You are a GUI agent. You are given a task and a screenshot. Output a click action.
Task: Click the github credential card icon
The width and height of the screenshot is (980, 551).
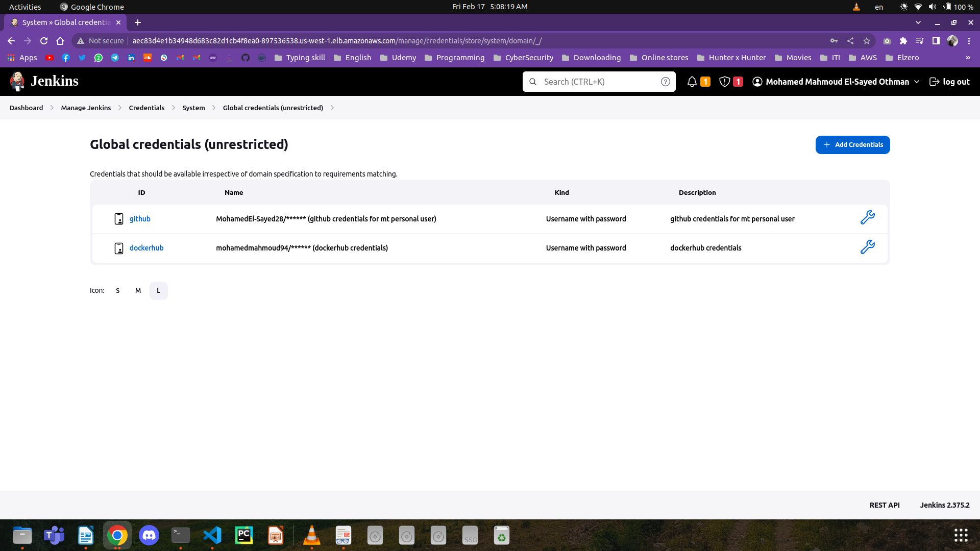(118, 218)
